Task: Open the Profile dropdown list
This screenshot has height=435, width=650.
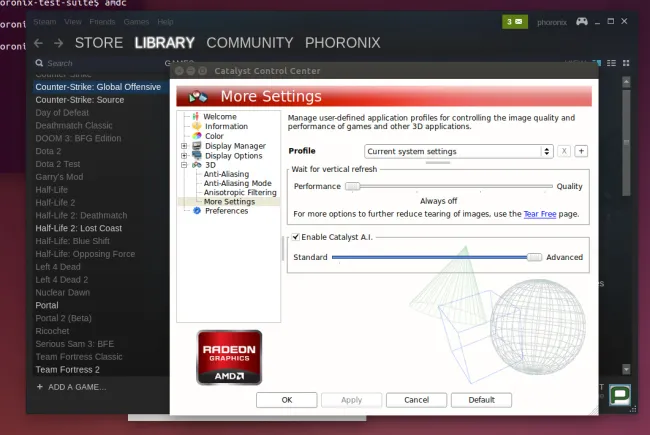Action: tap(458, 151)
